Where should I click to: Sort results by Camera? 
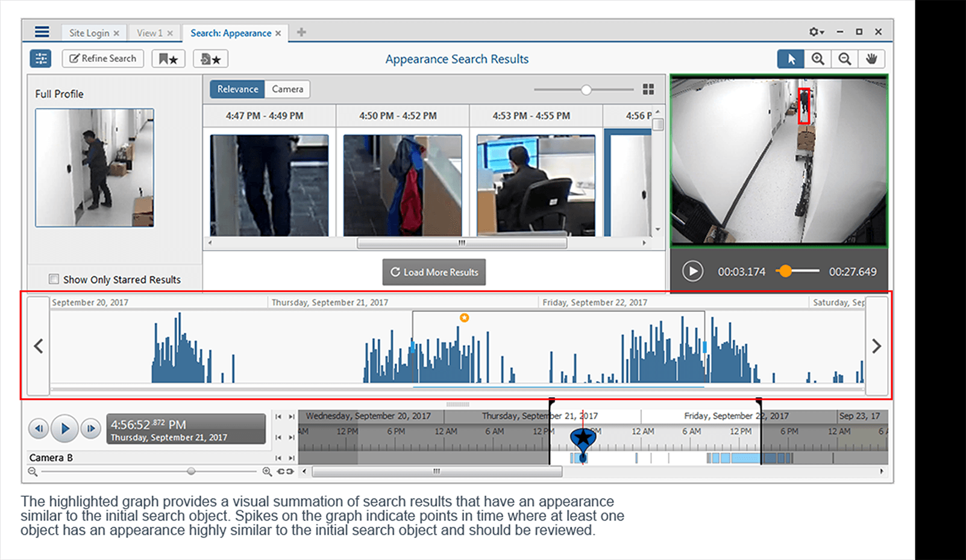(x=287, y=89)
